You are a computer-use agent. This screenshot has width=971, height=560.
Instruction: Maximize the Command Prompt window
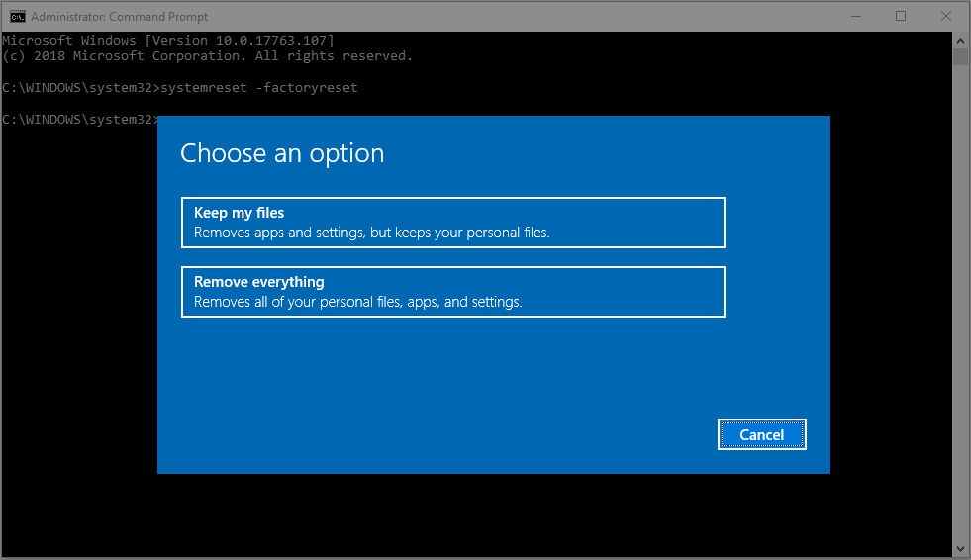900,16
